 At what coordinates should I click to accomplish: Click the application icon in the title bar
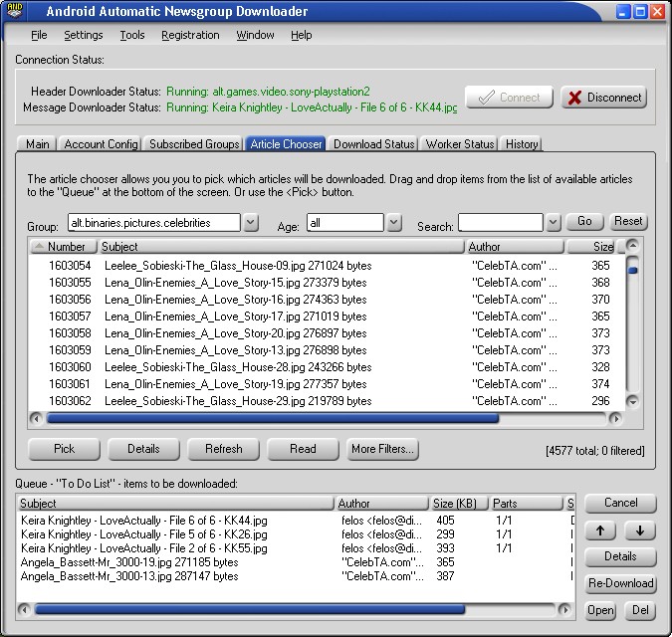(14, 12)
